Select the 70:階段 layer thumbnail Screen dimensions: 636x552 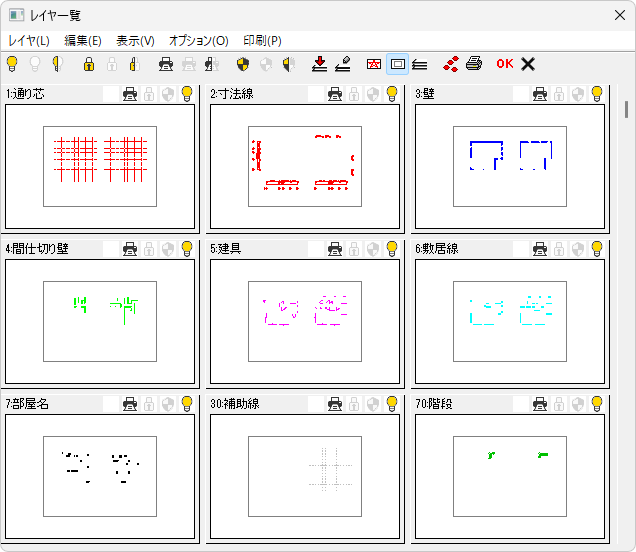tap(510, 477)
